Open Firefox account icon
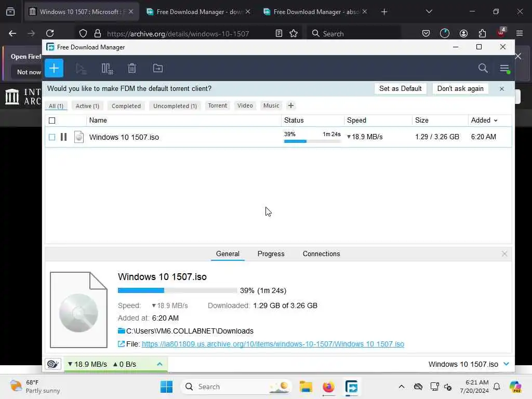 [463, 33]
